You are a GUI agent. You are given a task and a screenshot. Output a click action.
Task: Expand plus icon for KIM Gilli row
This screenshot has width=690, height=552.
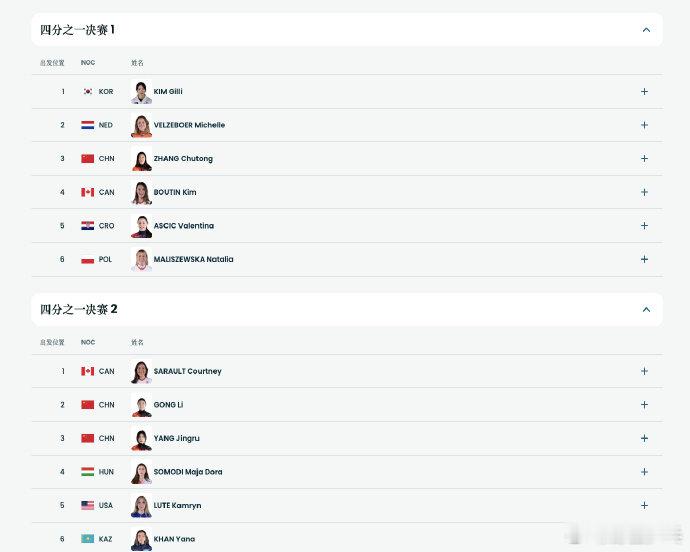tap(644, 92)
